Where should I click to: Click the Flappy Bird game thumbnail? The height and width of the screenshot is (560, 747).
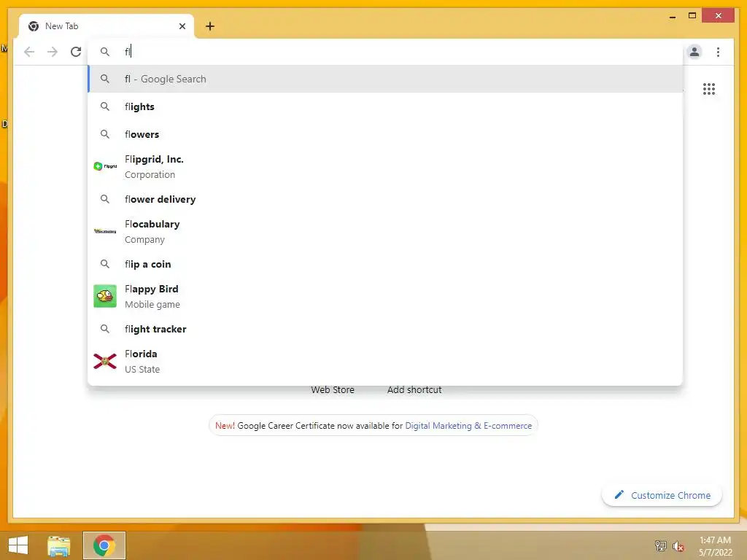tap(105, 296)
